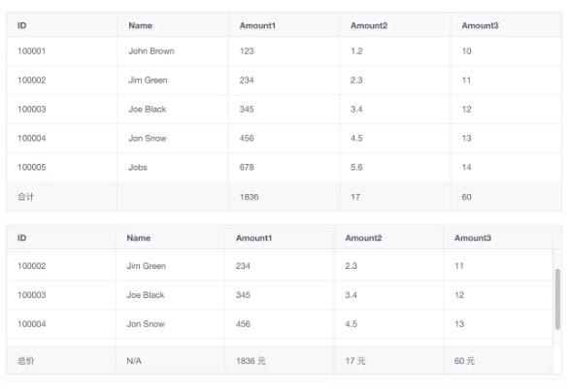This screenshot has width=570, height=392.
Task: Click the second table's vertical scrollbar thumb
Action: [557, 299]
